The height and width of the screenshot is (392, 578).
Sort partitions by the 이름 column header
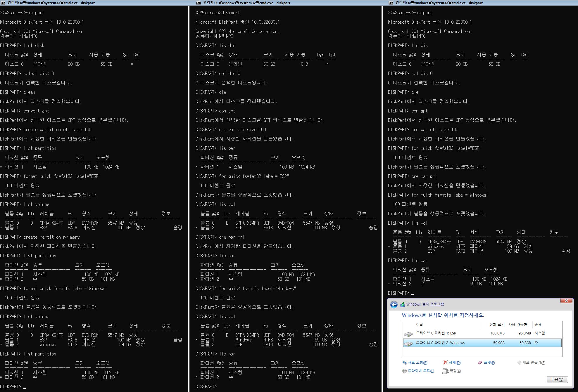click(x=447, y=325)
